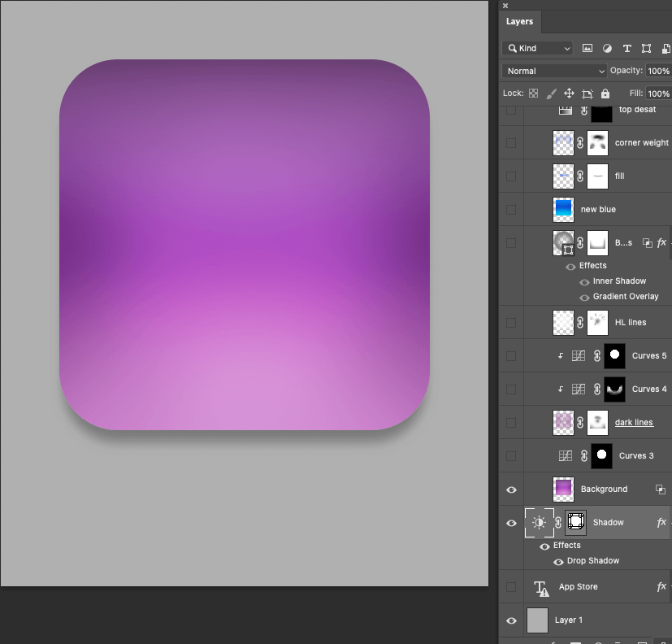
Task: Switch to the Layers panel tab
Action: pyautogui.click(x=519, y=22)
